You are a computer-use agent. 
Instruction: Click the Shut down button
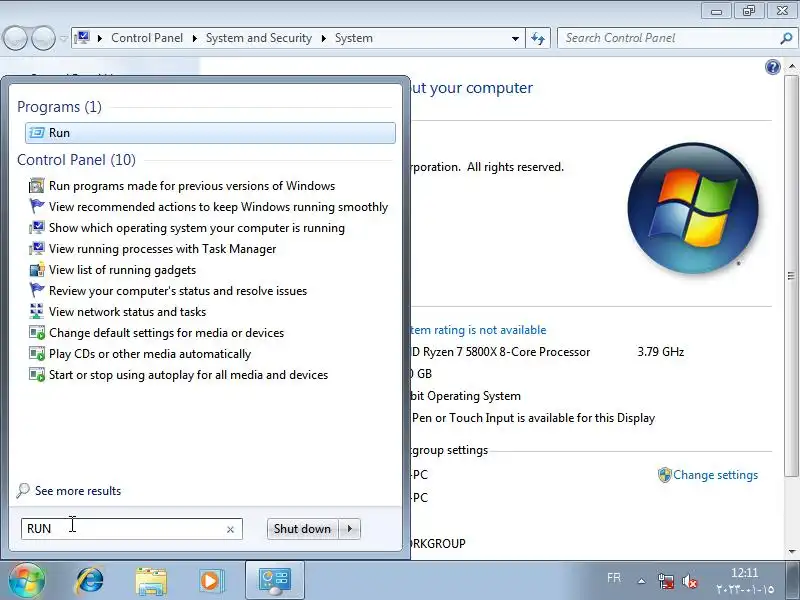coord(302,529)
